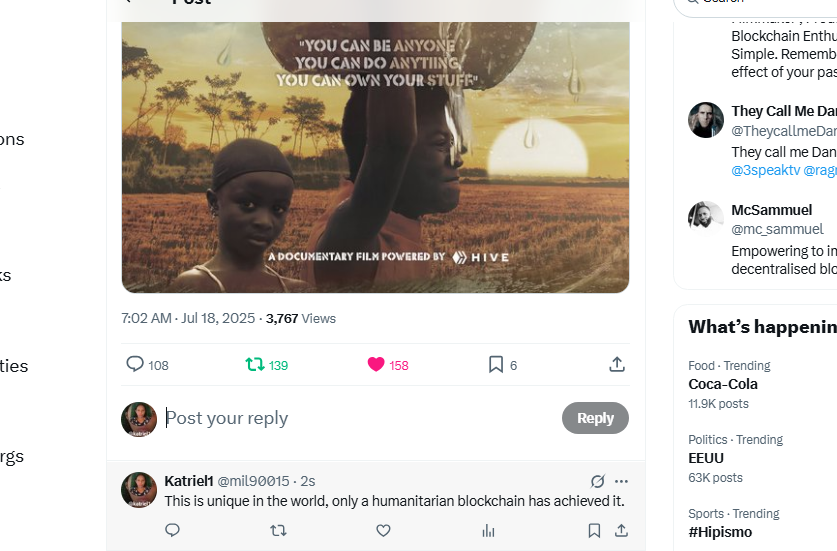Viewport: 837px width, 551px height.
Task: Open the Grok explain icon on Katriel1's reply
Action: point(598,481)
